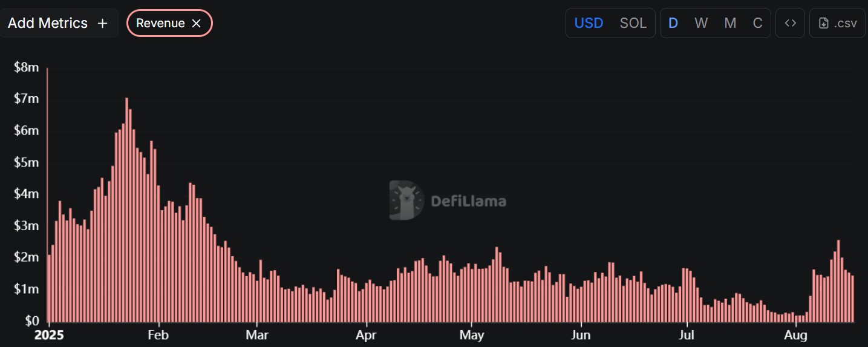
Task: Select the cumulative (C) view
Action: [x=757, y=23]
